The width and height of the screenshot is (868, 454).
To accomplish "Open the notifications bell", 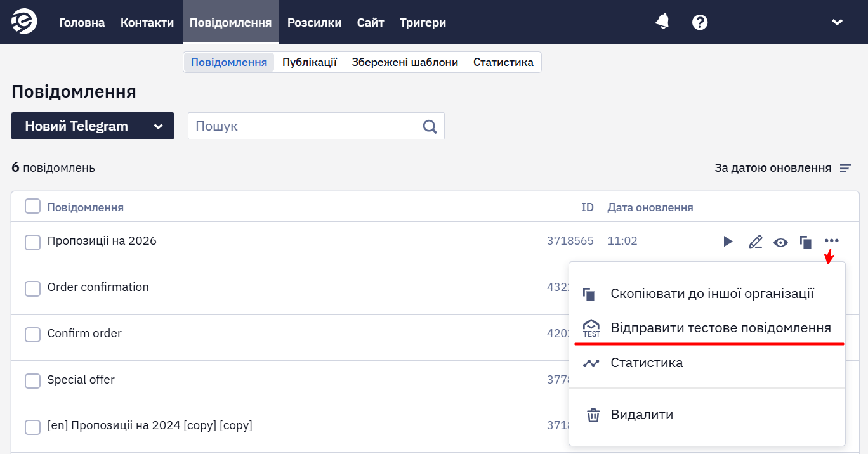I will coord(662,22).
